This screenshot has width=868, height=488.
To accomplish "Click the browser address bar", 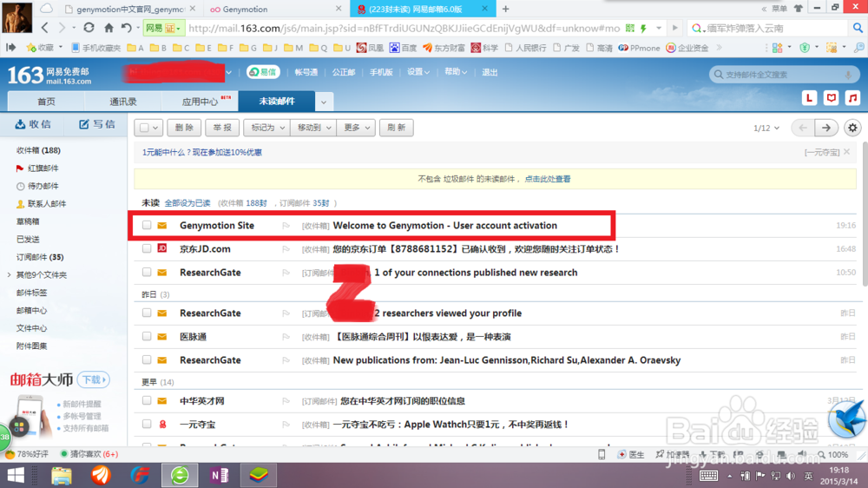I will click(404, 28).
